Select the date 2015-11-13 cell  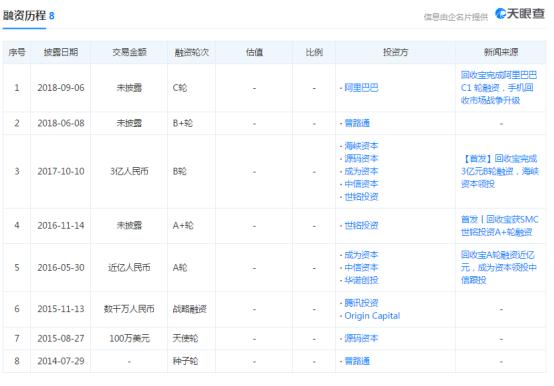point(61,309)
